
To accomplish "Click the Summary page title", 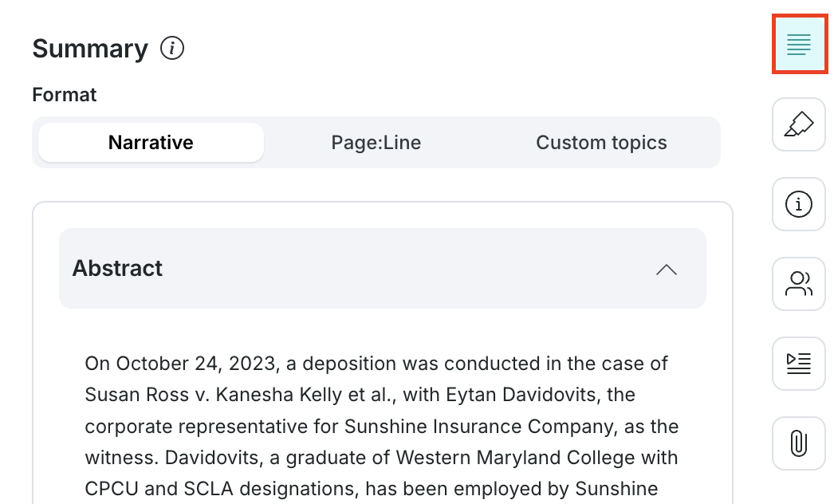I will (90, 48).
